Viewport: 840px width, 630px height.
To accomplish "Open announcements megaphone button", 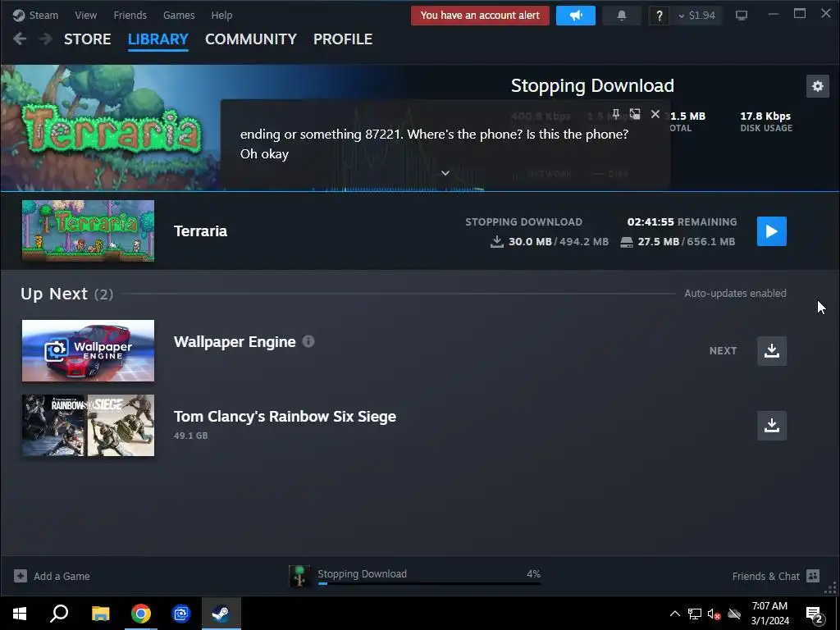I will [x=576, y=16].
